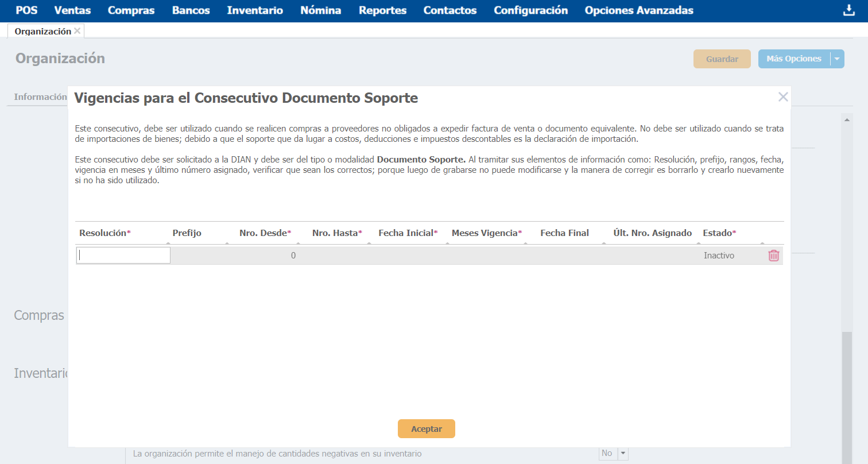Click the download icon in the top bar
This screenshot has height=464, width=868.
[848, 10]
